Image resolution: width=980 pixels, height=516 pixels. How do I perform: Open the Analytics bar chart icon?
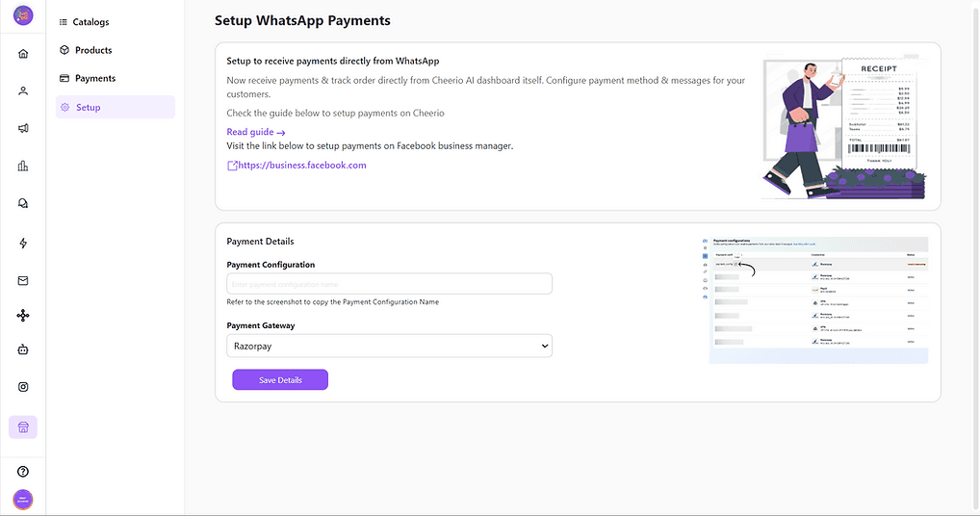point(23,166)
